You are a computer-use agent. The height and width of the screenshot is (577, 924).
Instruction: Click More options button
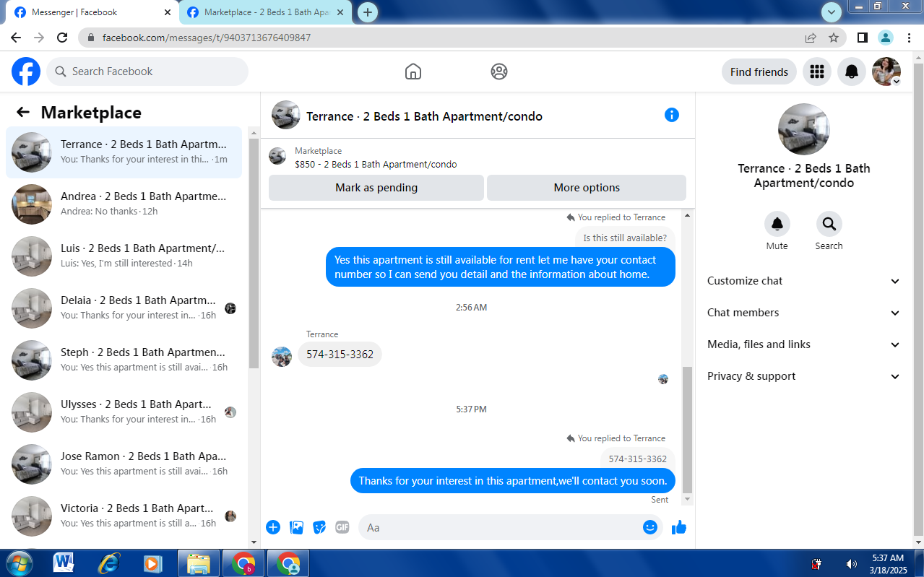tap(587, 188)
